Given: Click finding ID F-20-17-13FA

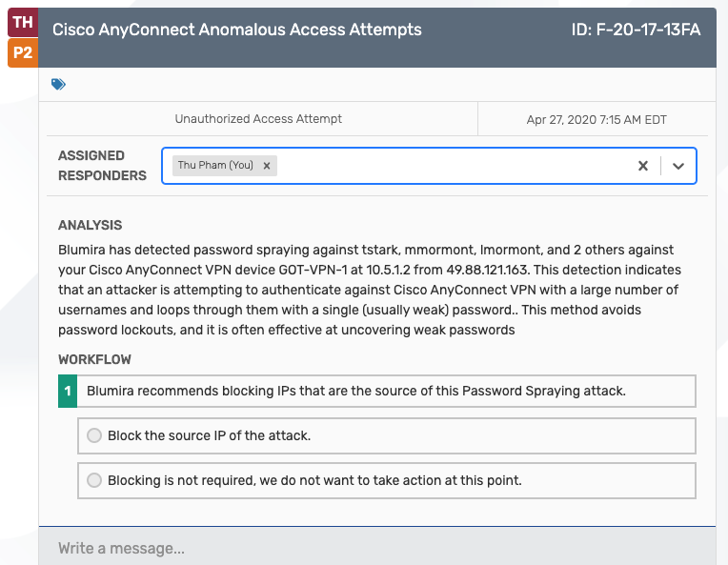Looking at the screenshot, I should click(x=636, y=30).
